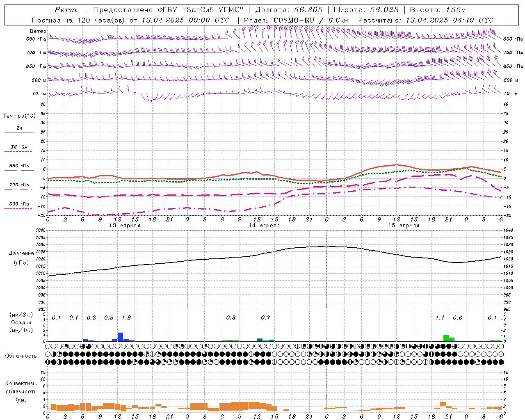Select the "Рассчитано: 13.04.2025 04:40 UTC" text
The image size is (525, 420).
[x=426, y=20]
